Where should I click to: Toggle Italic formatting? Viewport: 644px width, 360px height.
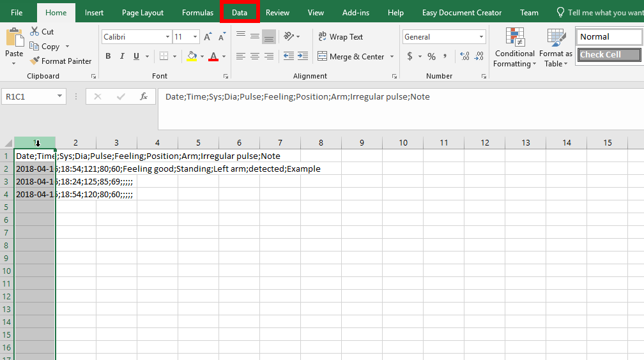pos(122,56)
